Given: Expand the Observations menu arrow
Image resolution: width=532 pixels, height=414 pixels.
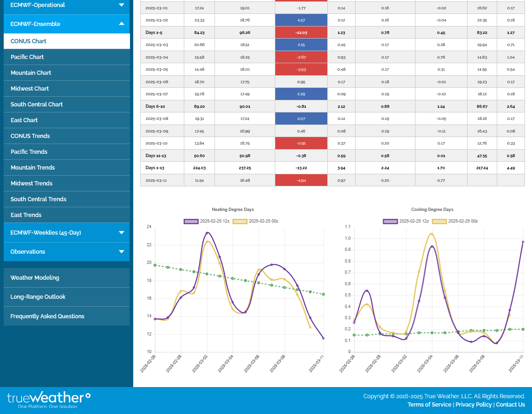Looking at the screenshot, I should [x=121, y=251].
